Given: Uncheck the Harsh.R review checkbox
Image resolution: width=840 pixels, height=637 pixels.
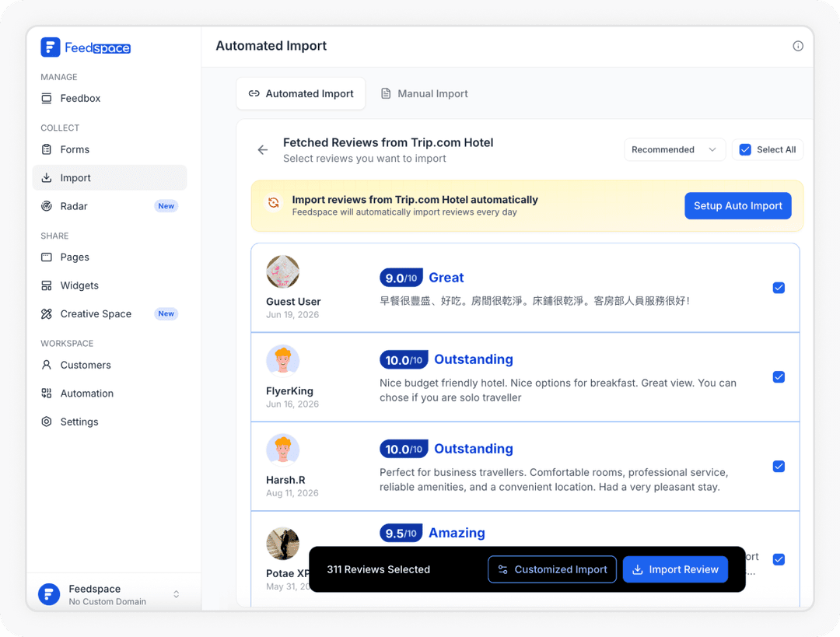Looking at the screenshot, I should [x=779, y=467].
